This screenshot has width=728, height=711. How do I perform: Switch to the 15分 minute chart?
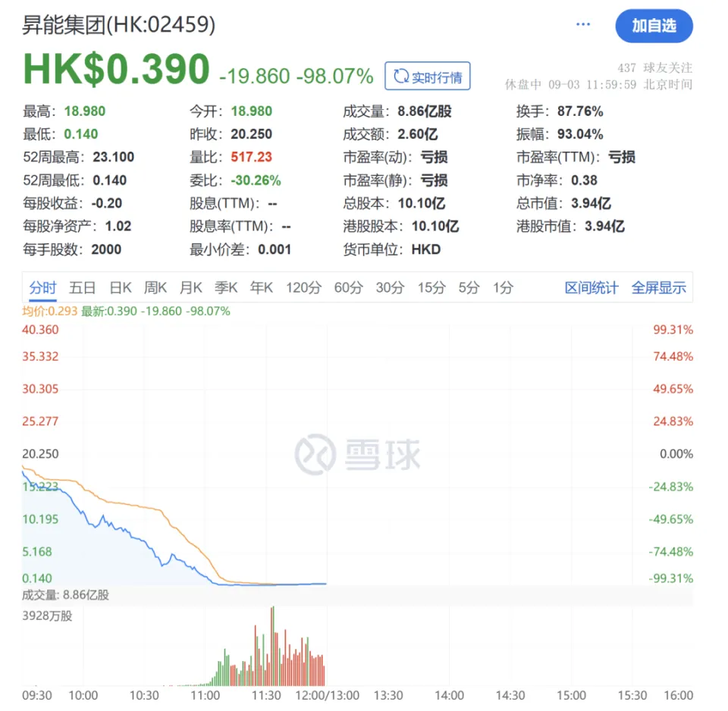click(431, 288)
